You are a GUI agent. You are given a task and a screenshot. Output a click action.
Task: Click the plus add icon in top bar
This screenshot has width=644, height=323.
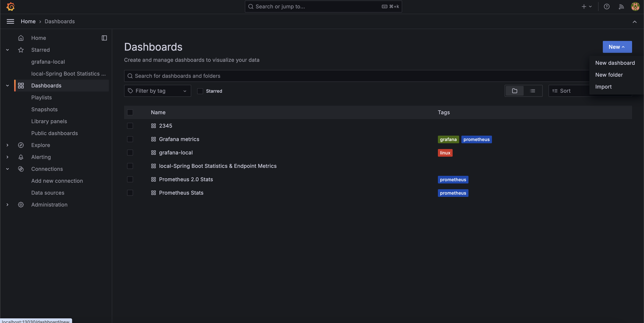[584, 7]
